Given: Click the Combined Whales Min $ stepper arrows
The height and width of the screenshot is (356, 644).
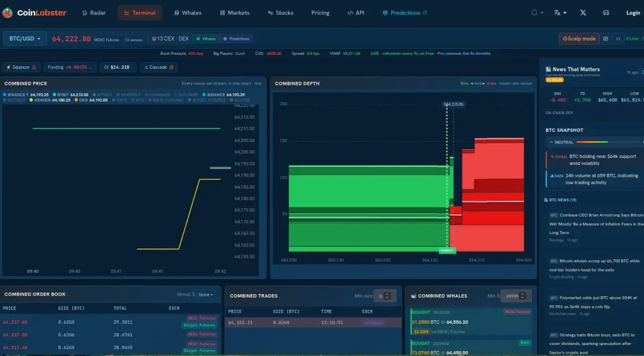Looking at the screenshot, I should tap(522, 296).
